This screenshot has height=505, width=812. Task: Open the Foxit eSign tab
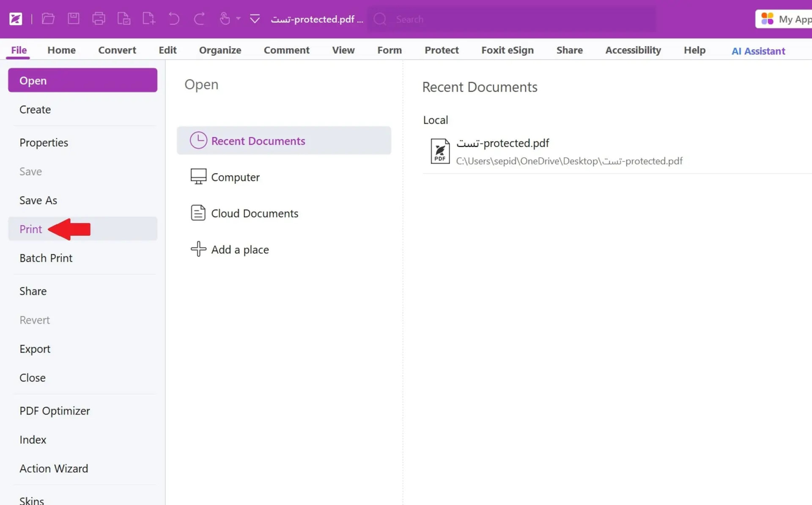click(507, 50)
